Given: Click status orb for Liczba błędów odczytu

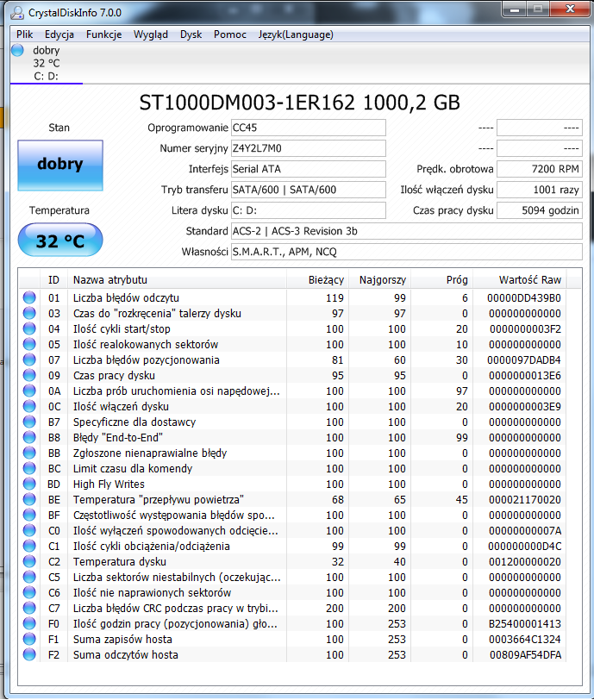Looking at the screenshot, I should click(x=29, y=297).
